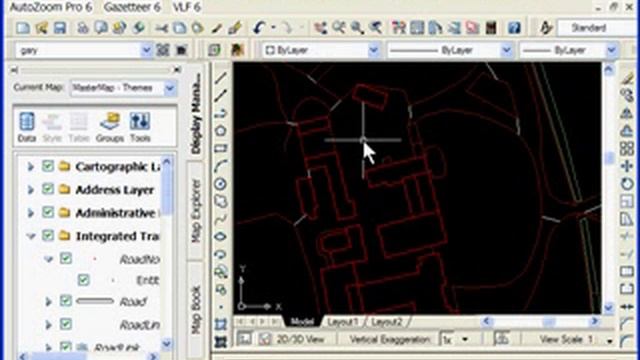Image resolution: width=640 pixels, height=360 pixels.
Task: Open the ByLayer color dropdown
Action: [x=373, y=50]
